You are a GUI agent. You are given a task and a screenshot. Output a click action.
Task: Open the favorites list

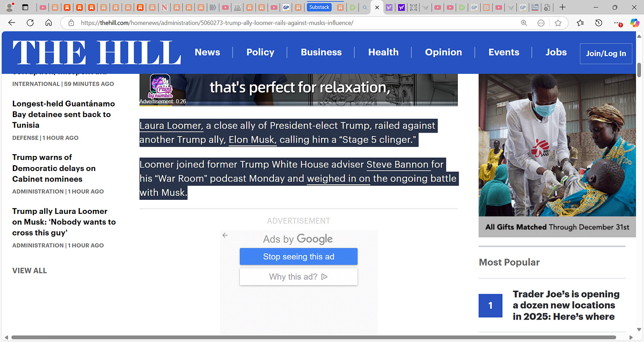tap(580, 23)
